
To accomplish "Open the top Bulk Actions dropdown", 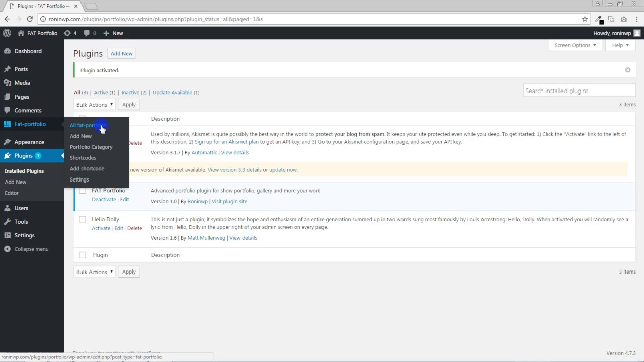I will tap(95, 105).
